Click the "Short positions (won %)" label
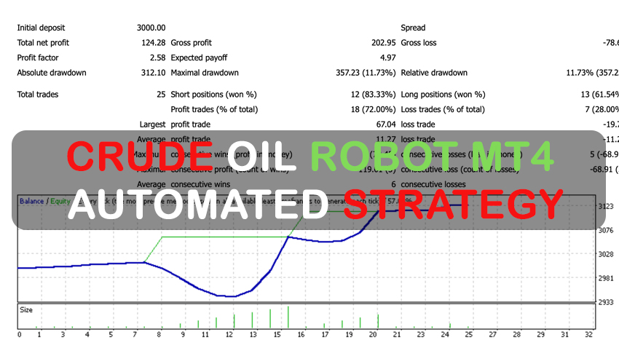This screenshot has height=364, width=619. pyautogui.click(x=213, y=95)
